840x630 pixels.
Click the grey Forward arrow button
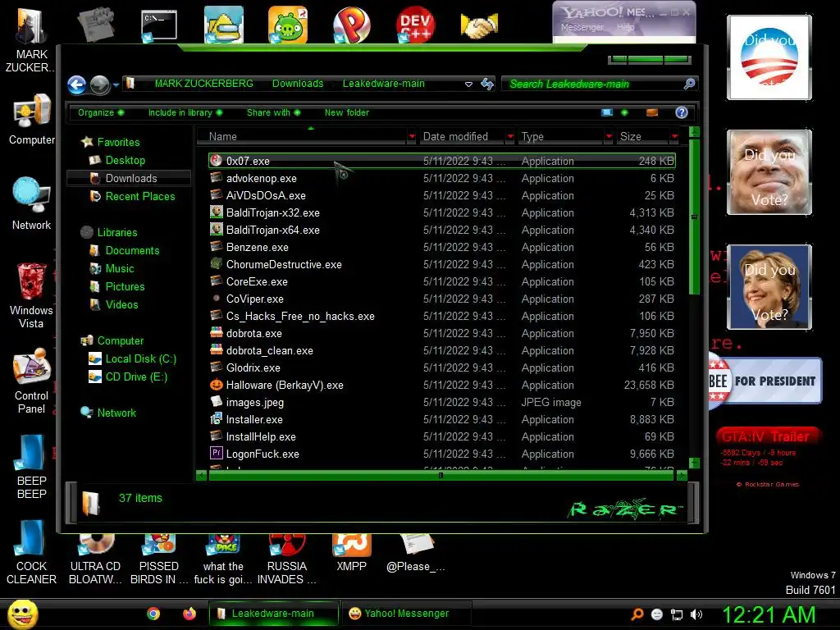point(99,84)
